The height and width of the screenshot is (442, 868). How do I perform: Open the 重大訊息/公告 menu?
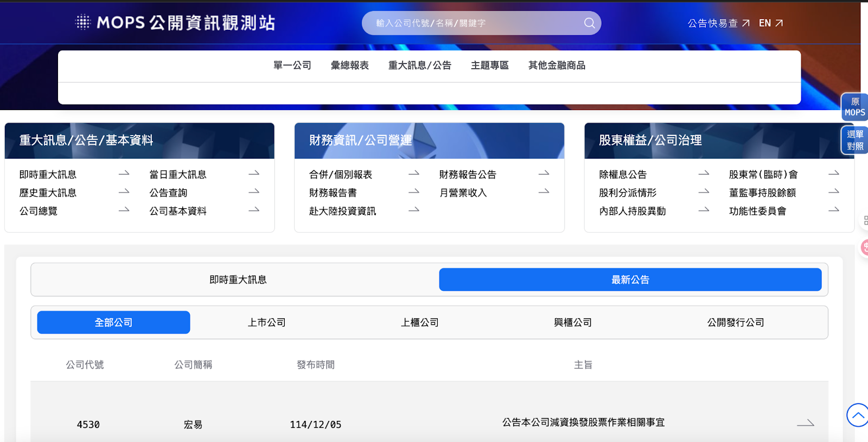(420, 66)
